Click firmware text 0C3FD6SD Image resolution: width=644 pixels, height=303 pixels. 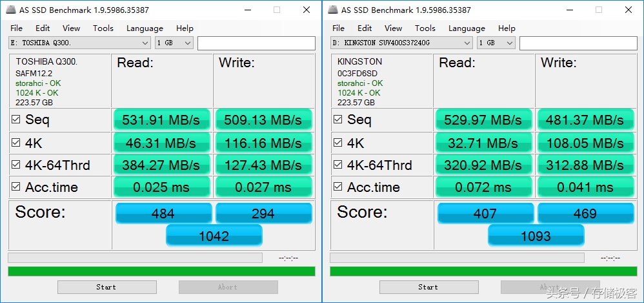pos(357,74)
